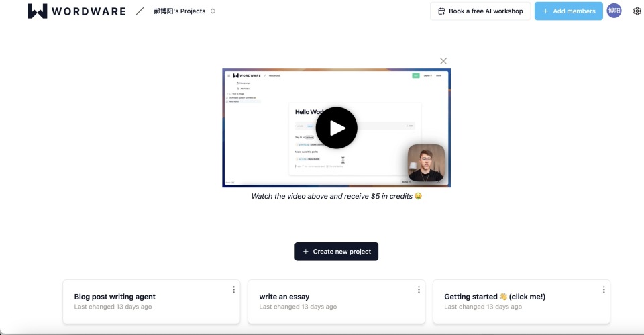The image size is (644, 335).
Task: Click the Wordware logo
Action: (76, 11)
